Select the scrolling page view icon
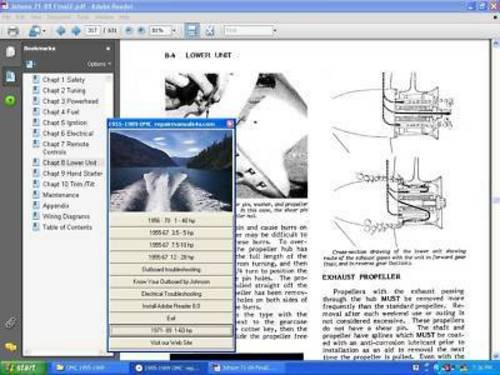Screen dimensions: 500x375 [192, 31]
